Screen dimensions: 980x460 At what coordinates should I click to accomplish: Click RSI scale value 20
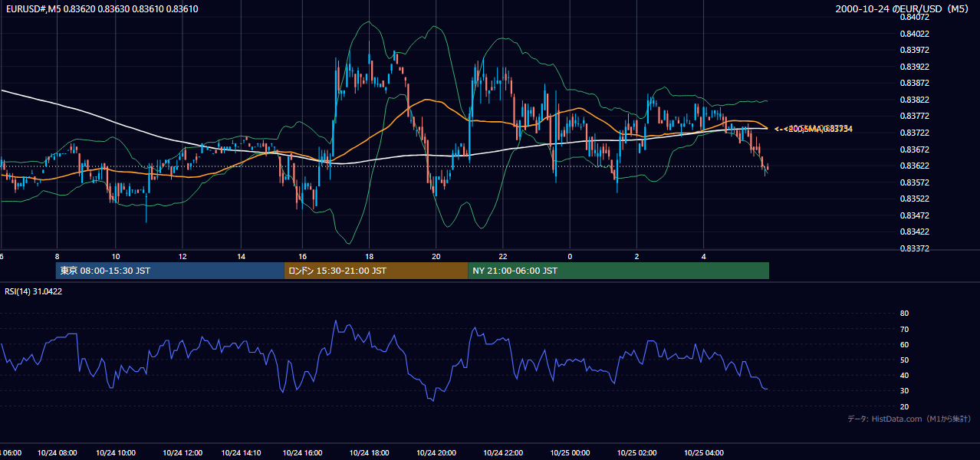click(904, 406)
